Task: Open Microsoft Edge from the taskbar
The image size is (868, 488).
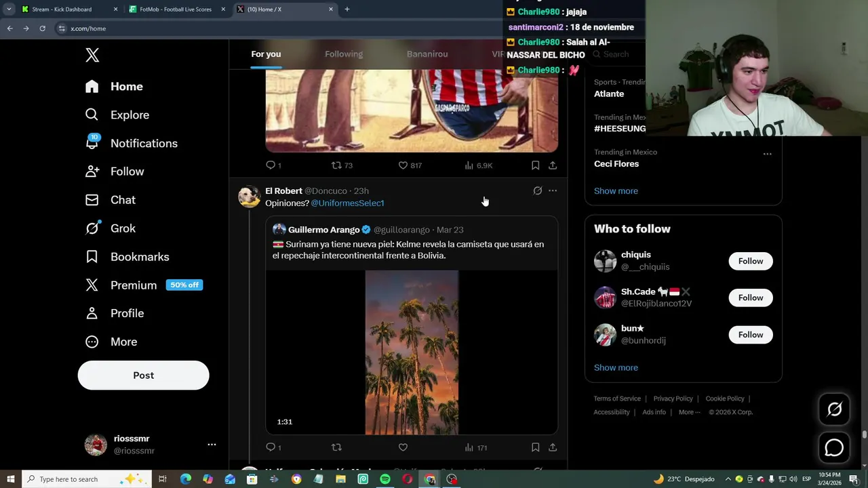Action: (x=186, y=479)
